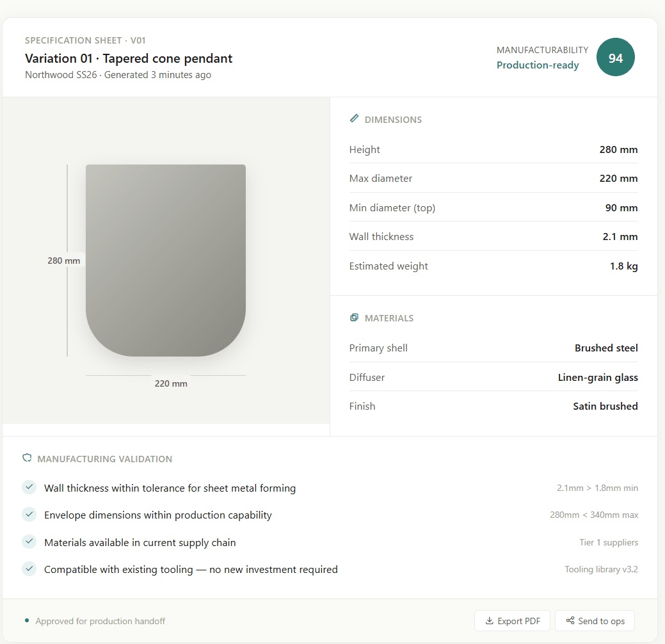Click the check icon for wall thickness tolerance
Screen dimensions: 665x644
pos(29,487)
